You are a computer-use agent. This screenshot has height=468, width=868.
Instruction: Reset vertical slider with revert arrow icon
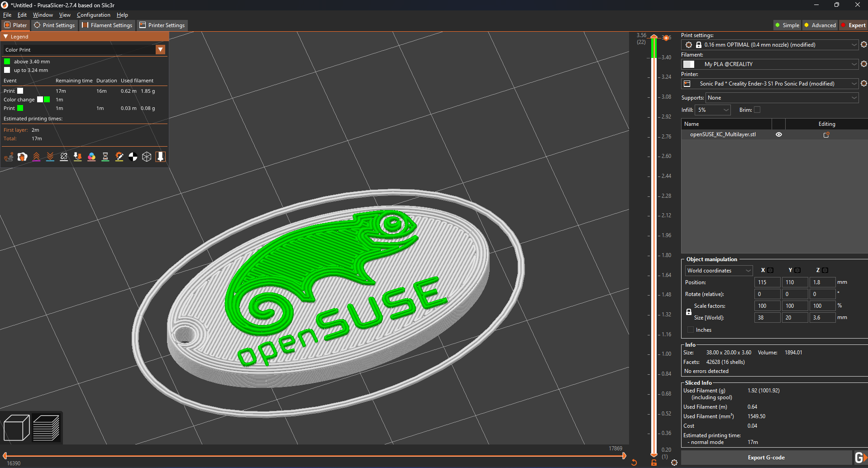[634, 463]
